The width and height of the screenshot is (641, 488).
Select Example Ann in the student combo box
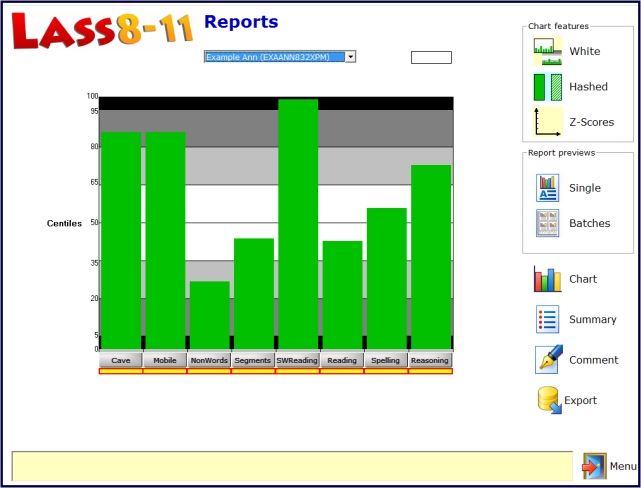275,57
